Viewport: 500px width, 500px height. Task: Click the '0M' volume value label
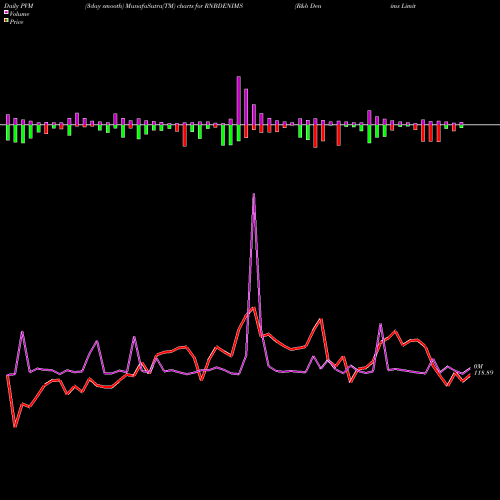tap(479, 367)
